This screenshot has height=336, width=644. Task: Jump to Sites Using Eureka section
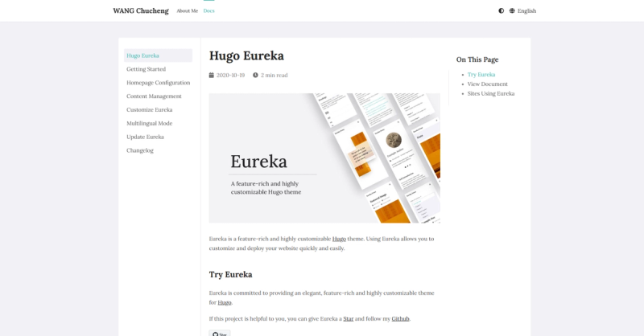491,93
